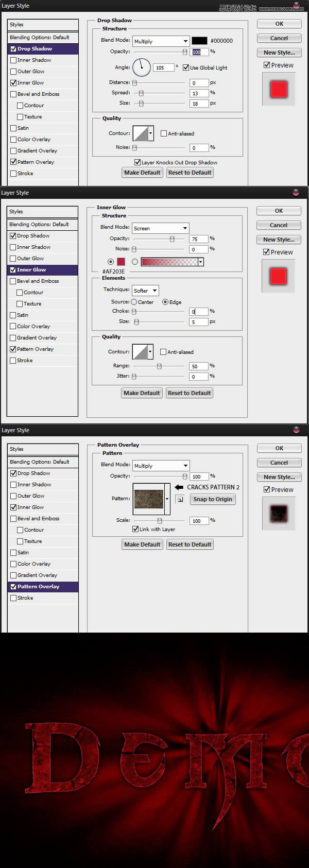Click the Drop Shadow Size field showing 18

pos(199,104)
